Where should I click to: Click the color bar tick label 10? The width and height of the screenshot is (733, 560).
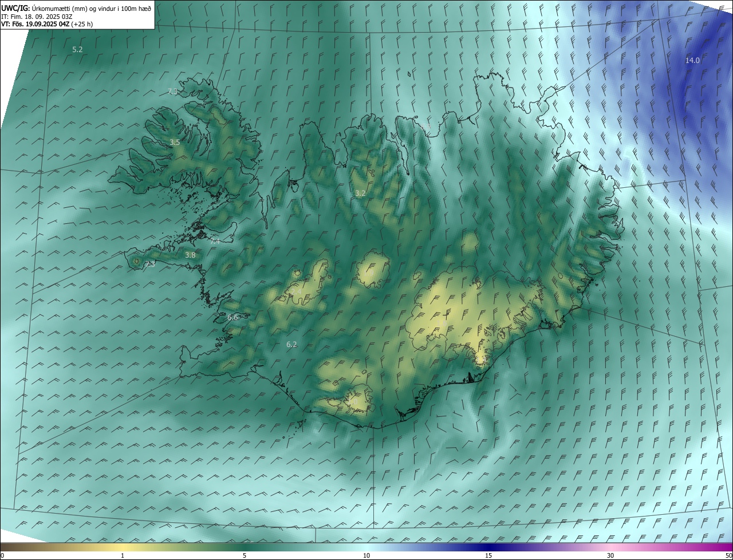(x=366, y=556)
